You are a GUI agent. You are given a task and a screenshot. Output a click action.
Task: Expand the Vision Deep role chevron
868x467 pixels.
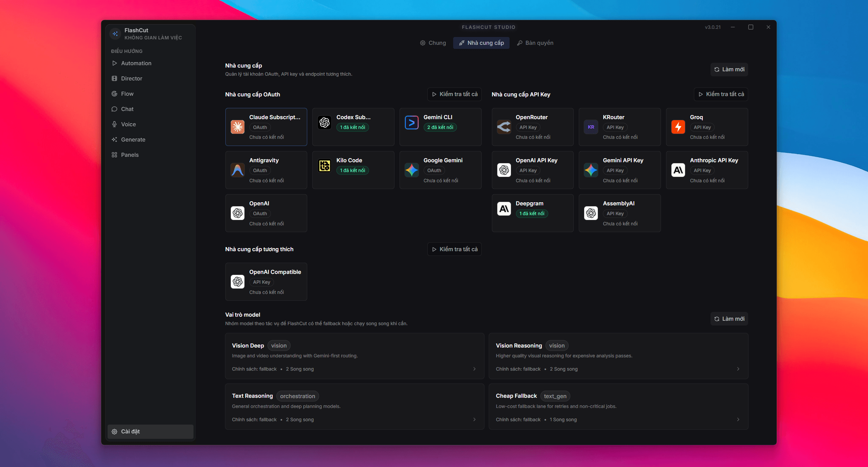point(475,369)
